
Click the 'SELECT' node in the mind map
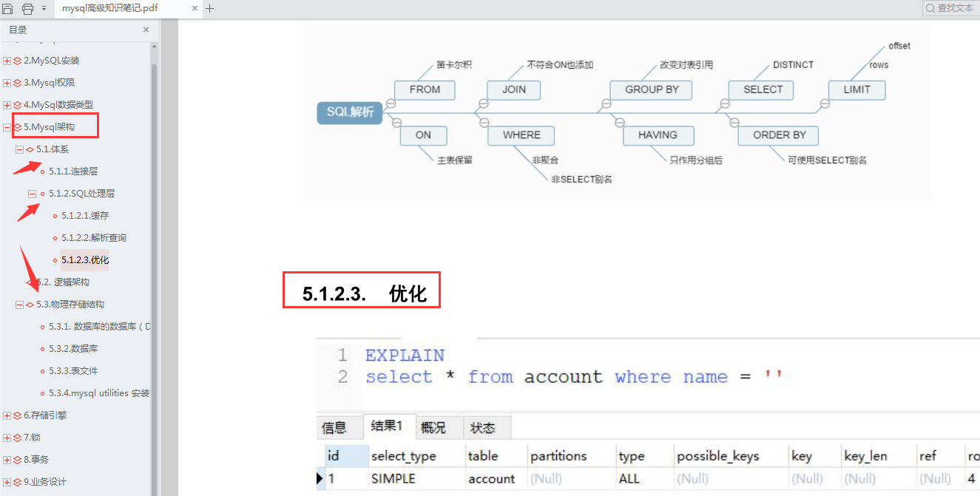click(x=763, y=89)
